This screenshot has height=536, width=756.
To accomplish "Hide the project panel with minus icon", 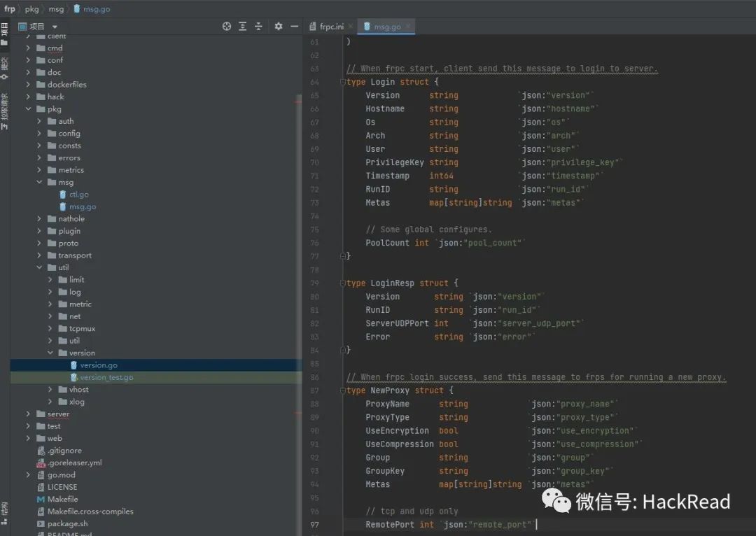I will [x=294, y=26].
